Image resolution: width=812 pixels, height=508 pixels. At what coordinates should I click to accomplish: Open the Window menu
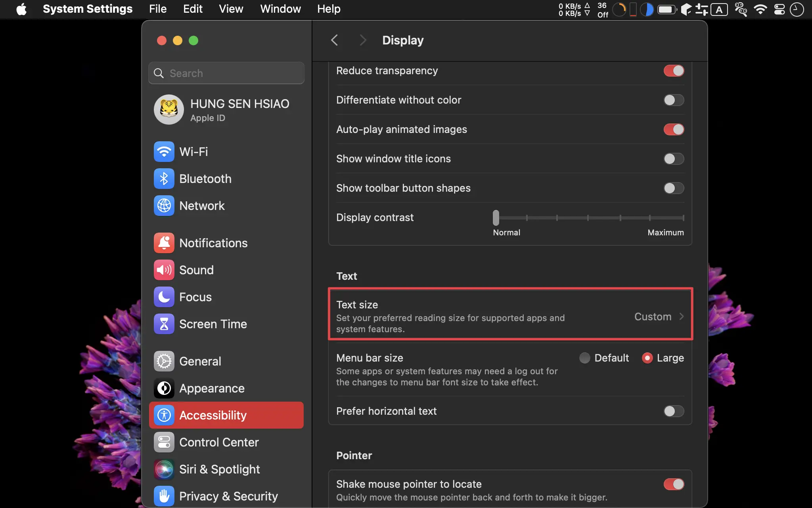coord(280,9)
